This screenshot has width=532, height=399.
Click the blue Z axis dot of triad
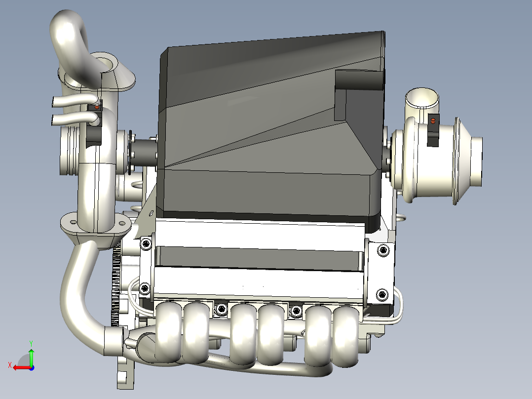tap(32, 368)
